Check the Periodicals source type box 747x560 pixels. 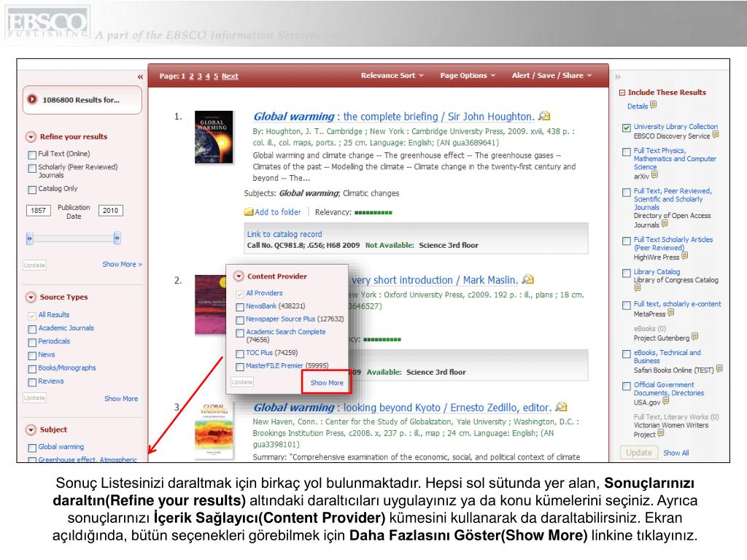[32, 343]
